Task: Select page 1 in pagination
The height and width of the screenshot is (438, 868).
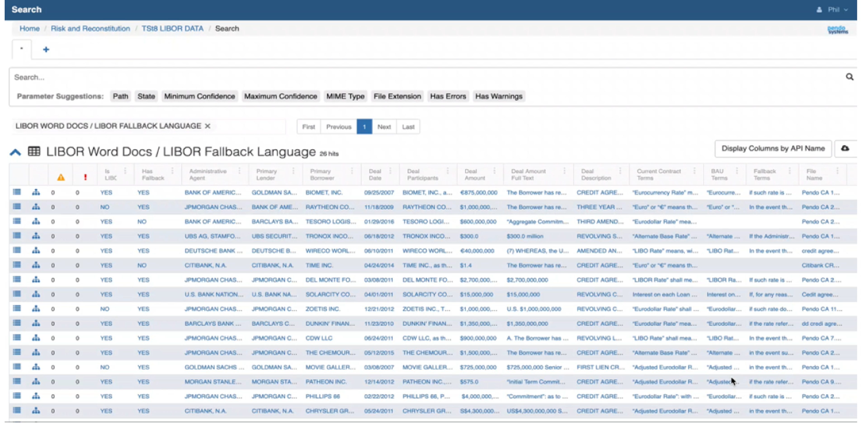Action: tap(364, 127)
